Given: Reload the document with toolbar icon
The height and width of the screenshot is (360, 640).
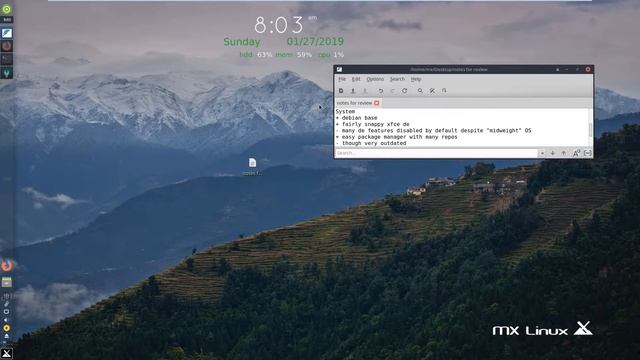Looking at the screenshot, I should [404, 91].
